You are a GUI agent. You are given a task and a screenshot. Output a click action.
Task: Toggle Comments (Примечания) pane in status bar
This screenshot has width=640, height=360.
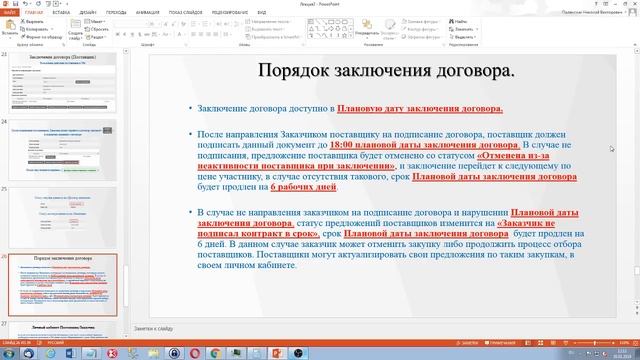click(x=500, y=343)
